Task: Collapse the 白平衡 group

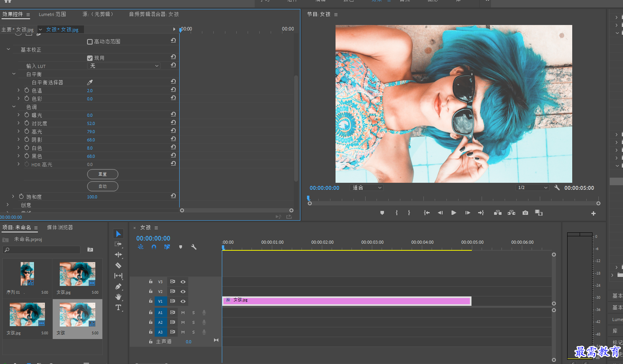Action: [14, 74]
